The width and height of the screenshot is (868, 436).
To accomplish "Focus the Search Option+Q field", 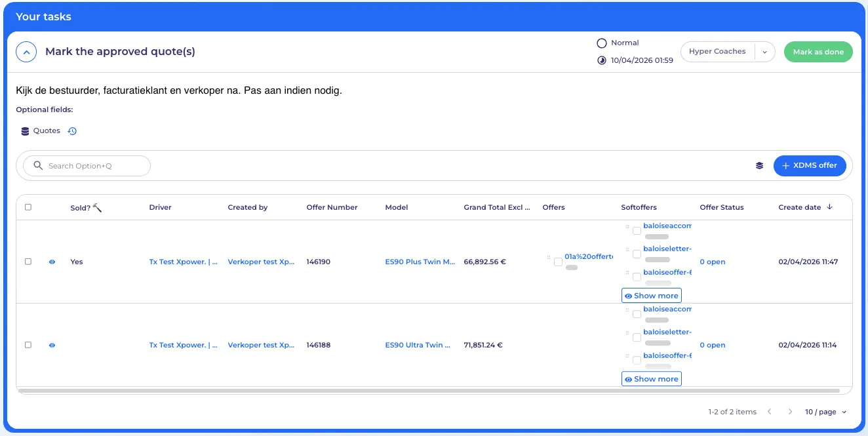I will click(87, 166).
